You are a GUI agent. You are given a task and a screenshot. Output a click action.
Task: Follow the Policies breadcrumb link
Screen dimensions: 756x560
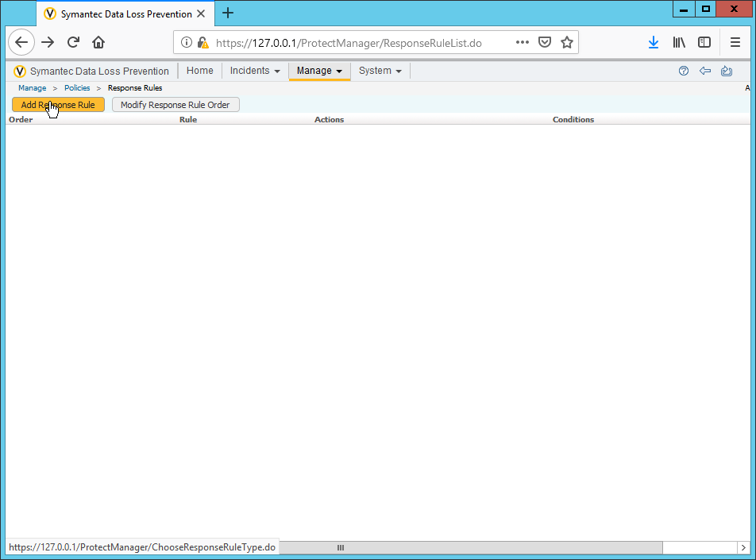[x=77, y=88]
